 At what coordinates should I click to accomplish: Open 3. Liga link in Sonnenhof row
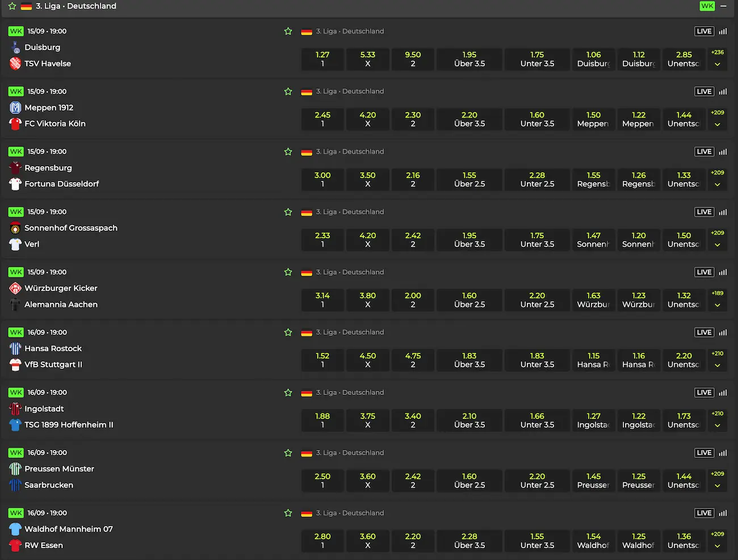click(x=350, y=212)
